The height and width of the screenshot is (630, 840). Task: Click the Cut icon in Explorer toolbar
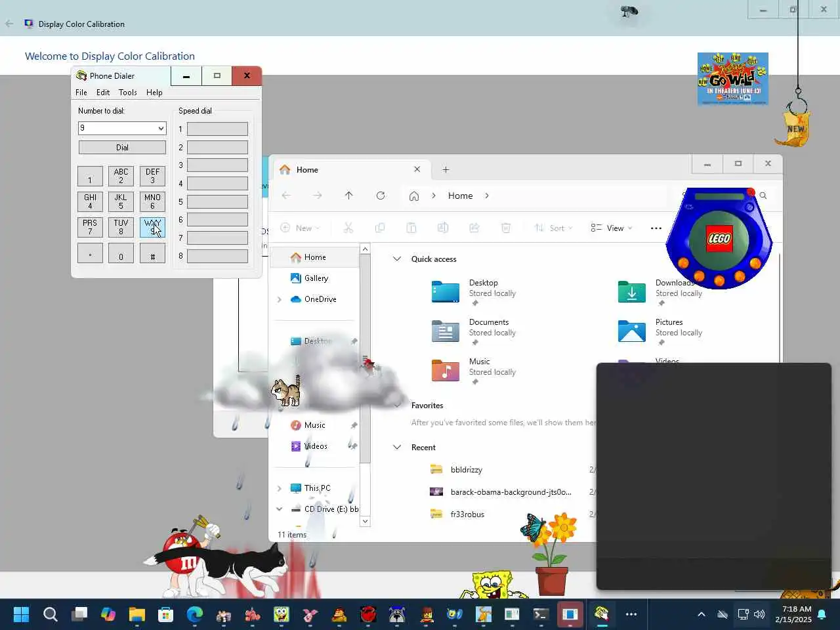[348, 228]
